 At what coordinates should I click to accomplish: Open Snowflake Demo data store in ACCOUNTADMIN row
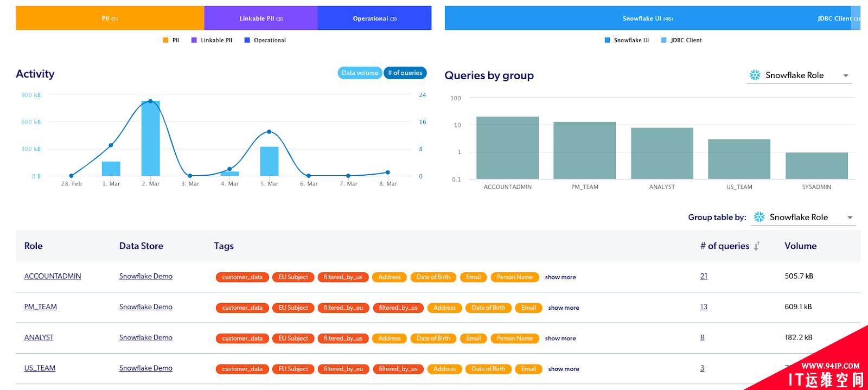146,276
